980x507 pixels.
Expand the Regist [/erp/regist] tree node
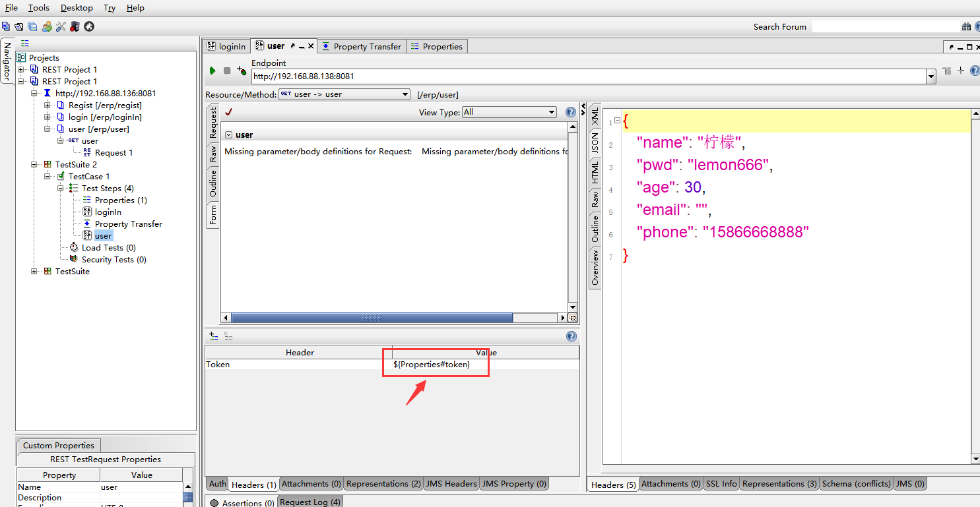47,105
